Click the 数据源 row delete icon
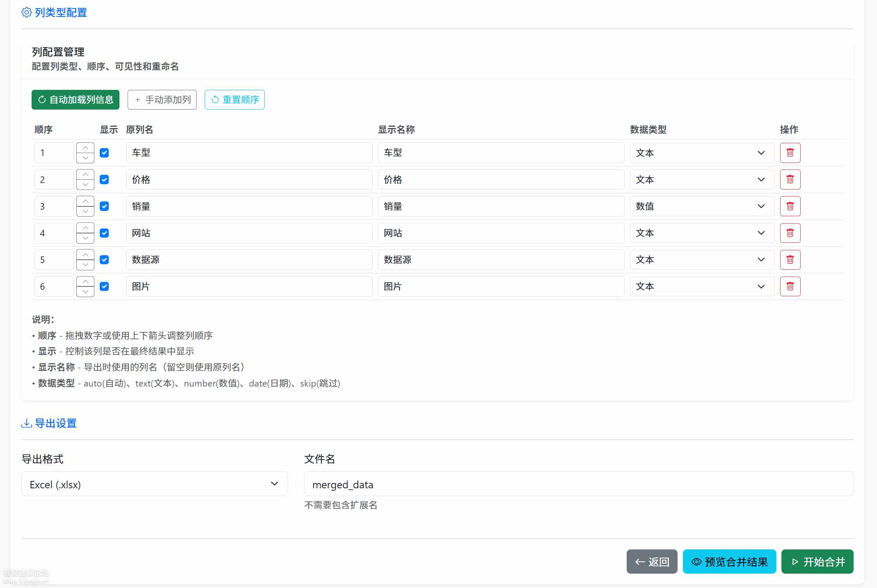 point(790,260)
